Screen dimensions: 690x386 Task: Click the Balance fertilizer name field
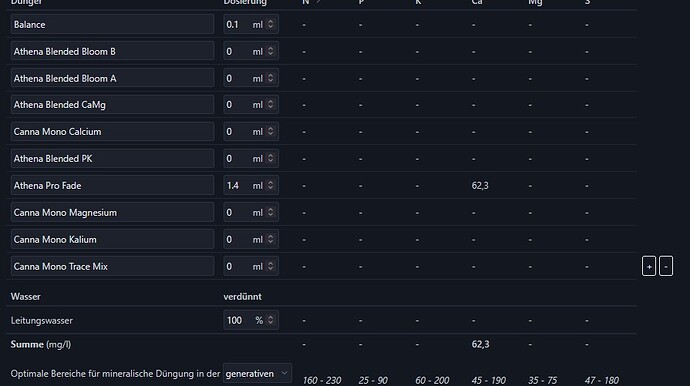click(x=112, y=25)
